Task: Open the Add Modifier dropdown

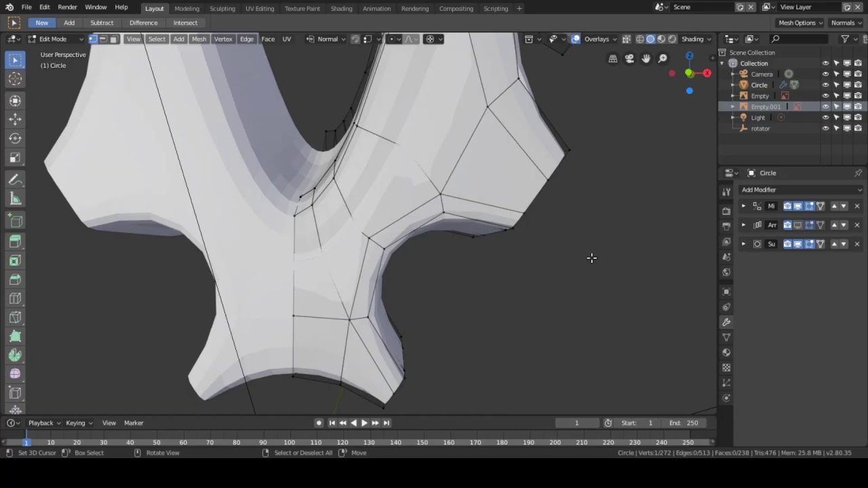Action: point(801,190)
